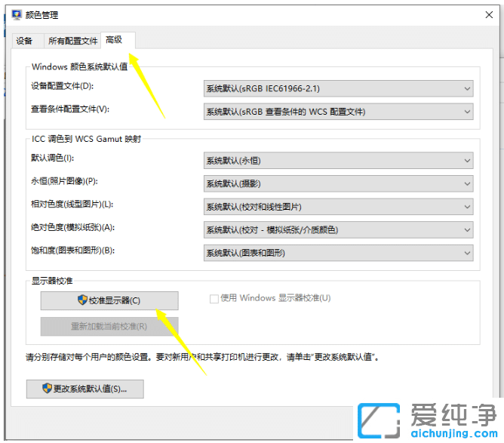
Task: Open the 相对色度(线型图片) dropdown
Action: pyautogui.click(x=338, y=207)
